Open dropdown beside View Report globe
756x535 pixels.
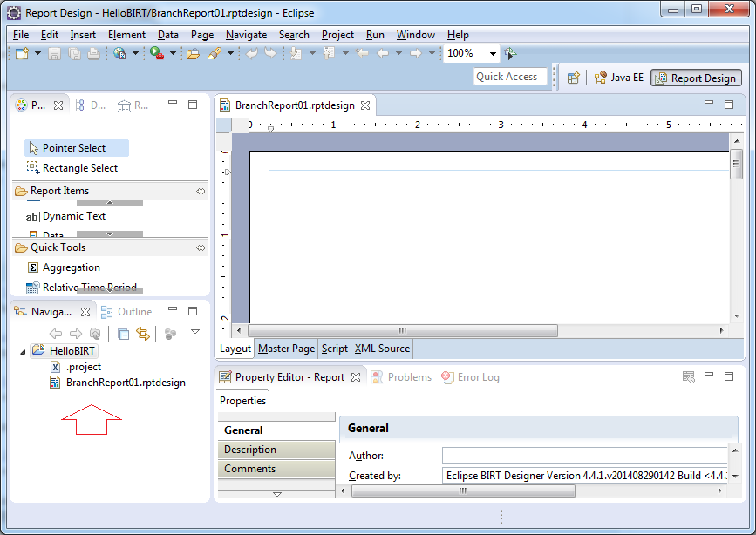(x=135, y=53)
